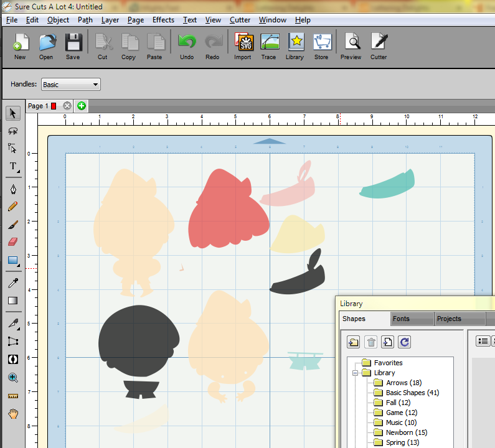Select the Eraser tool

coord(12,242)
